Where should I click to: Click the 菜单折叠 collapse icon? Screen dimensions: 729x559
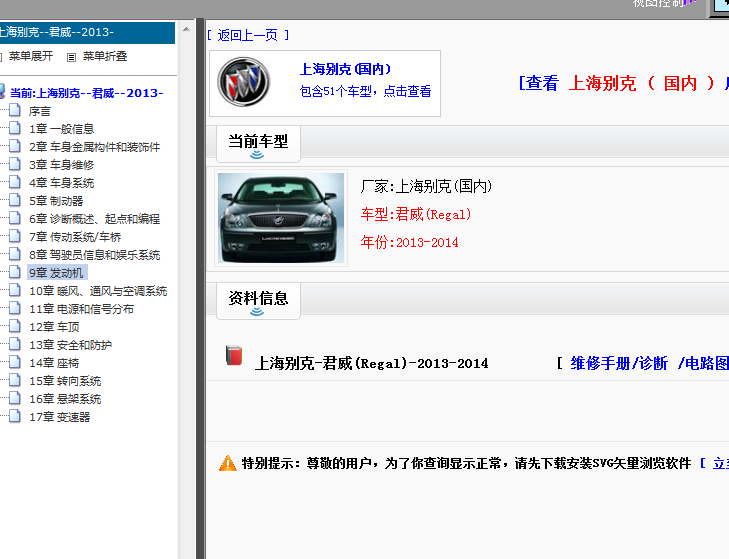click(x=71, y=57)
